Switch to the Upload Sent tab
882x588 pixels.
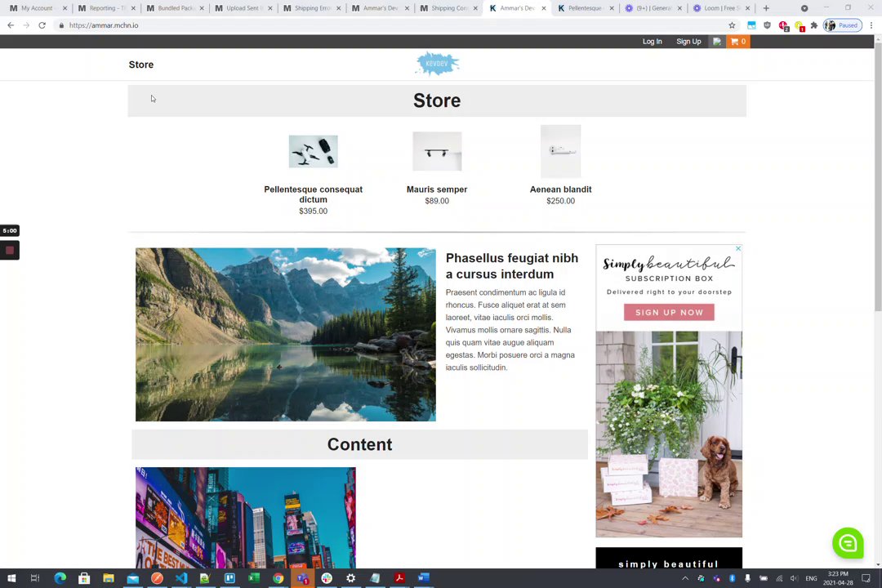tap(243, 8)
